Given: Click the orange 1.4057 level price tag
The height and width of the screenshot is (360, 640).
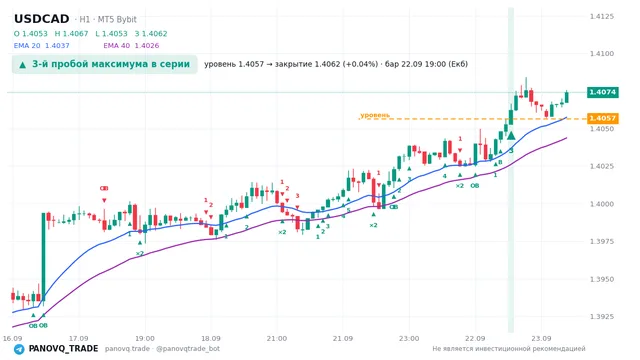Looking at the screenshot, I should pos(603,118).
